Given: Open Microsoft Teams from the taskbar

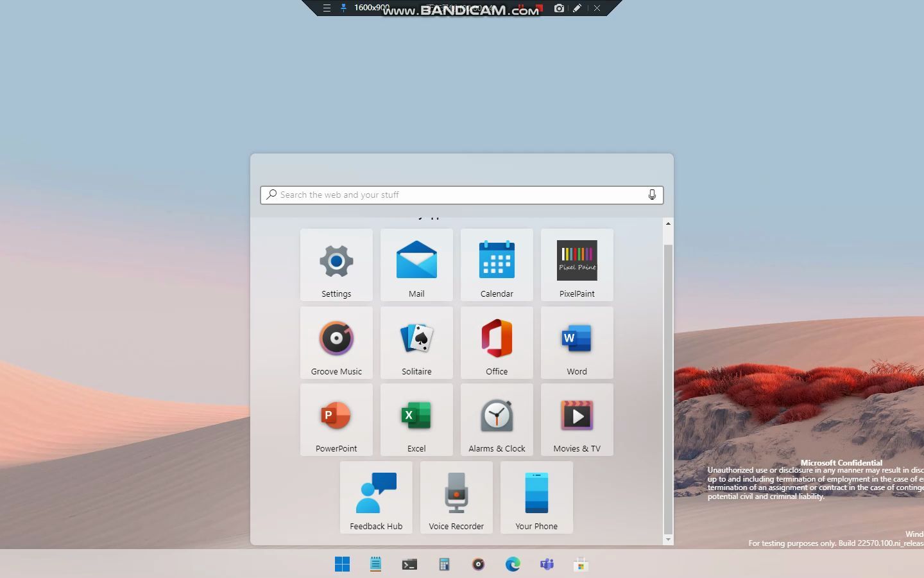Looking at the screenshot, I should [547, 564].
